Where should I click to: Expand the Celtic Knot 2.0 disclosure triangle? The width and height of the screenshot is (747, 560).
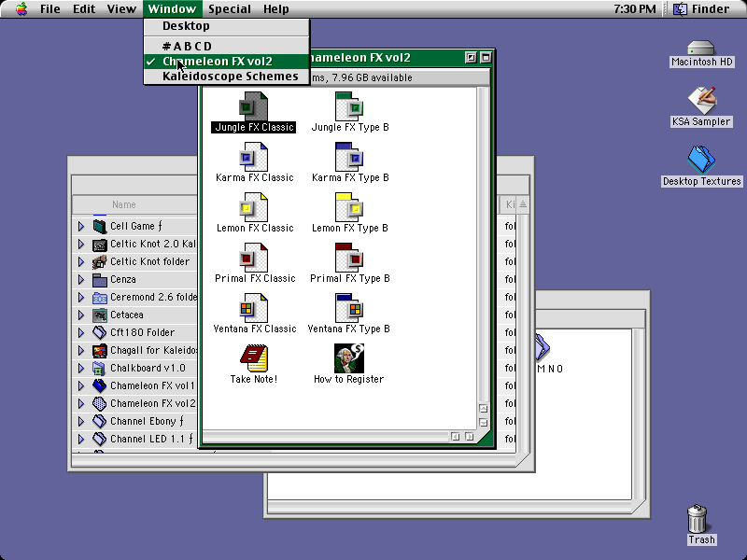click(81, 245)
